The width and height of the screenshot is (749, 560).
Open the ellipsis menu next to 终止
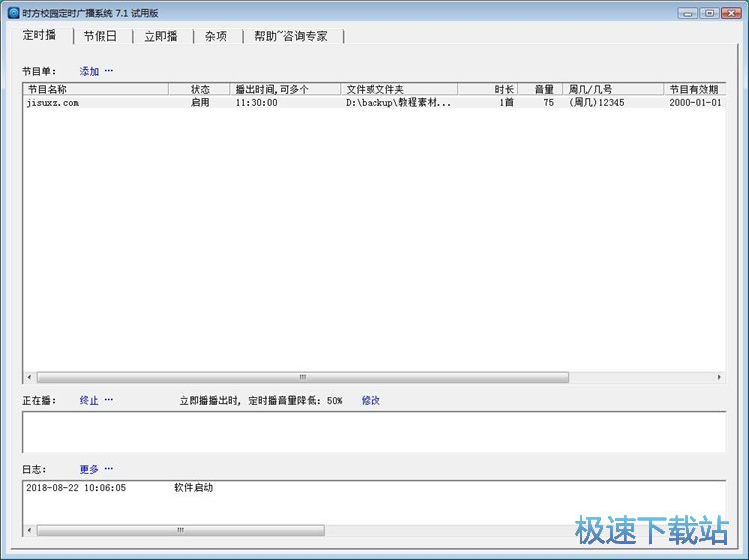109,400
